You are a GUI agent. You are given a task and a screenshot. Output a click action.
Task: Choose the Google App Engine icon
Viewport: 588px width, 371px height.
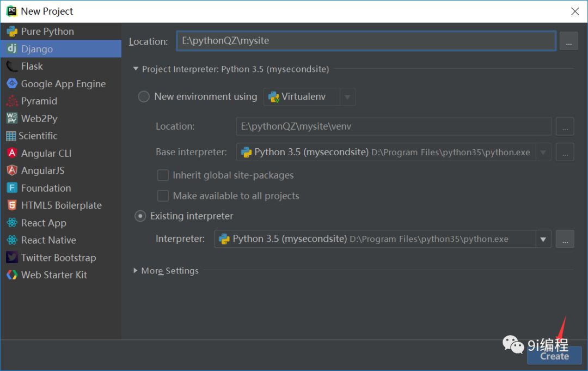[x=12, y=84]
